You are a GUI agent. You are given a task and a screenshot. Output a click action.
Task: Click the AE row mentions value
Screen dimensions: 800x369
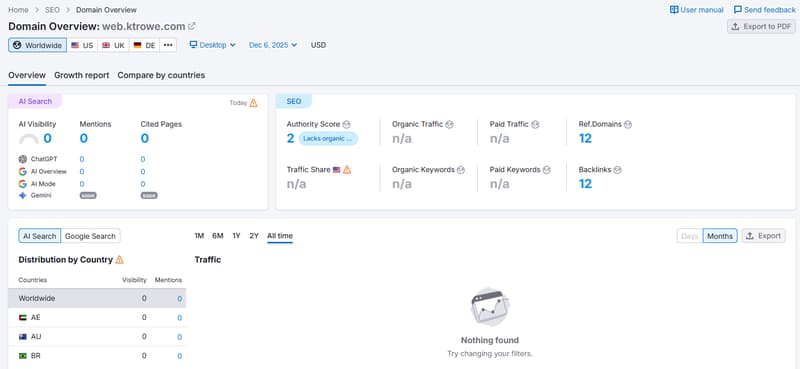click(180, 317)
